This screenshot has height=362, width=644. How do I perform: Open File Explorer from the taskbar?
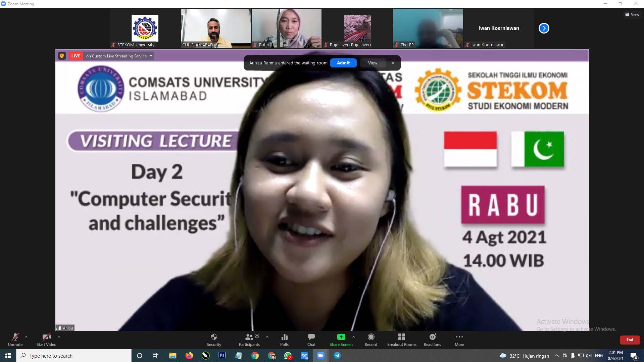pyautogui.click(x=173, y=356)
